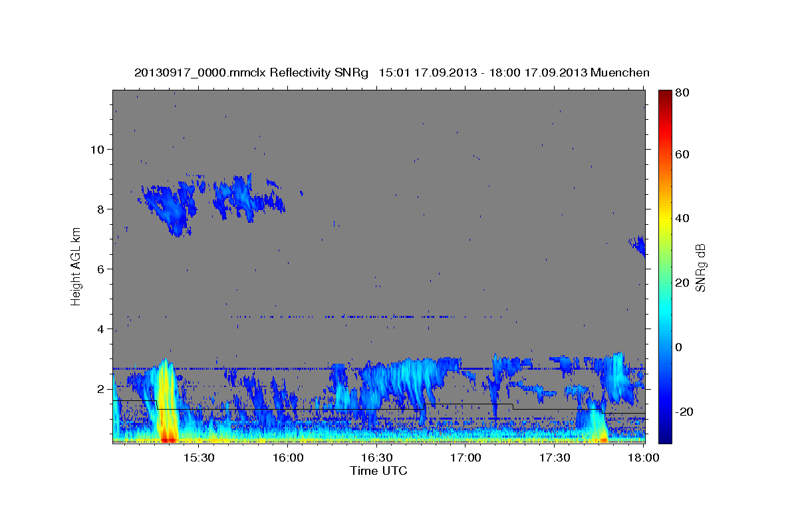This screenshot has height=532, width=798.
Task: Click the dark blue bottom of the colorbar
Action: [665, 436]
